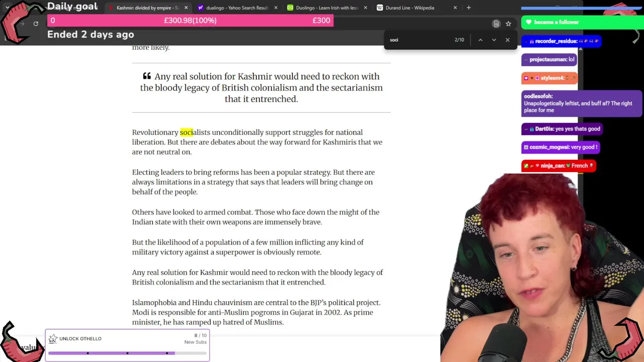The height and width of the screenshot is (362, 644).
Task: Click the projectauuman 'lol' chat message
Action: pos(549,59)
